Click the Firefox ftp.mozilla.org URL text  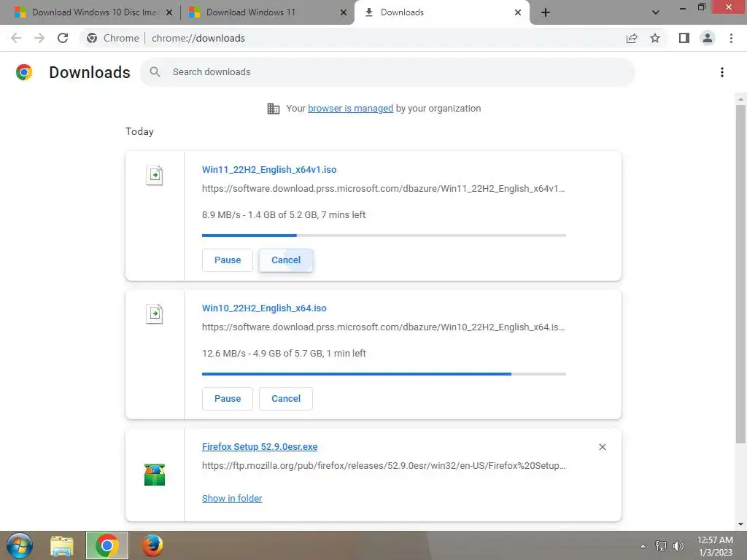[384, 466]
